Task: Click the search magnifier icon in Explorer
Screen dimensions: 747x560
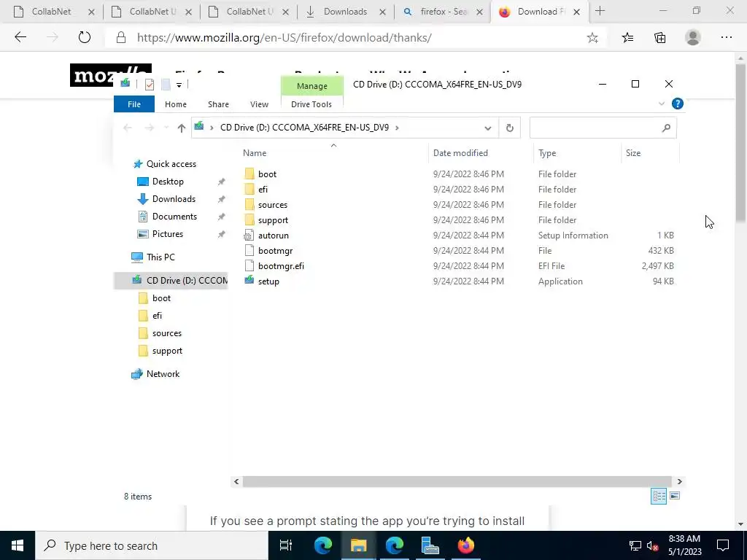Action: [x=667, y=128]
